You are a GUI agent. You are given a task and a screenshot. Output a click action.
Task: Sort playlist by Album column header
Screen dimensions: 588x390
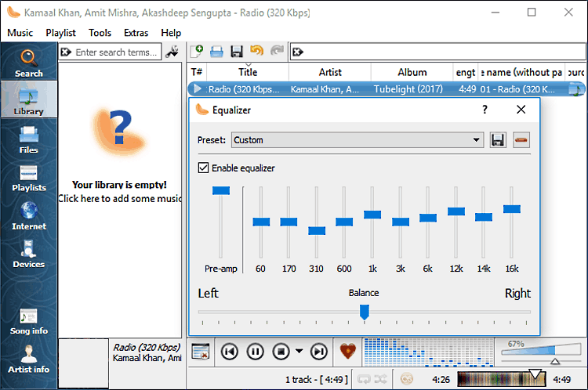coord(412,72)
